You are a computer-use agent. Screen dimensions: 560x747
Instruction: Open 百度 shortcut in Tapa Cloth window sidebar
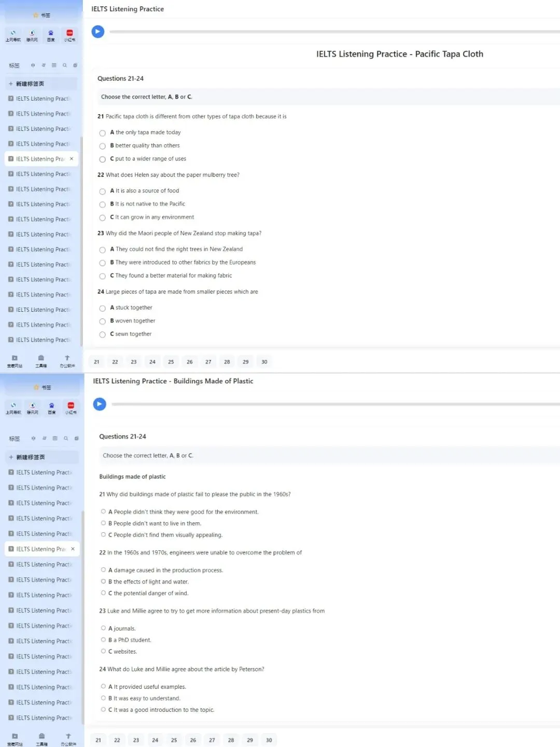51,36
